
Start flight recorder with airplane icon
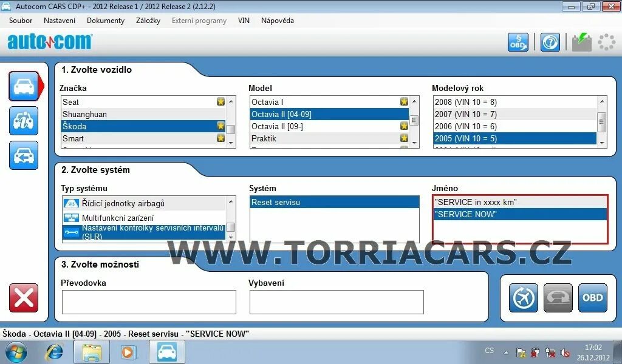524,298
